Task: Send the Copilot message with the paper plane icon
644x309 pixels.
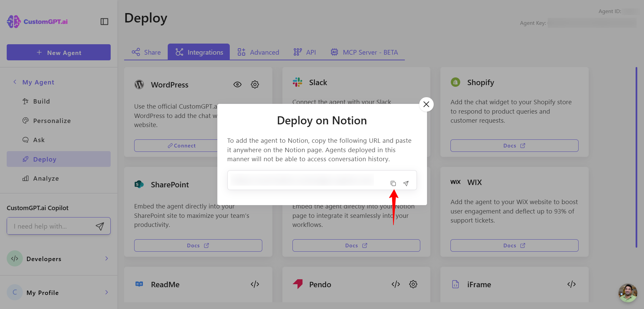Action: click(x=100, y=226)
